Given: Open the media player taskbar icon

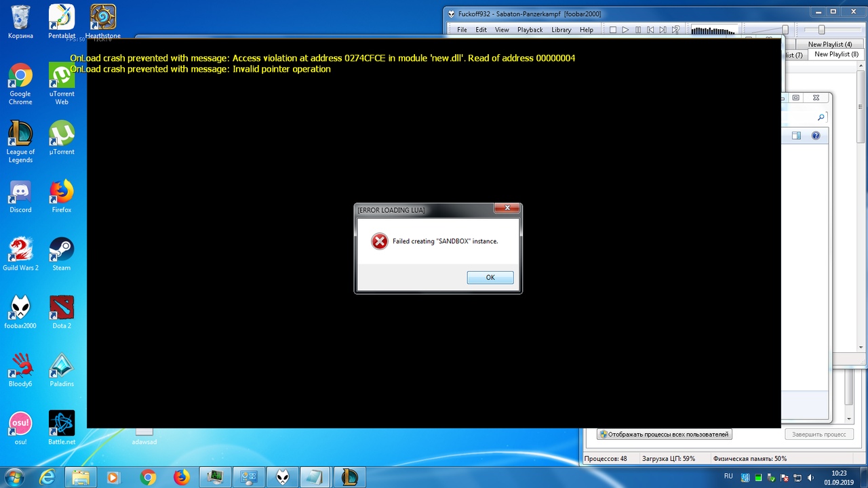Looking at the screenshot, I should tap(113, 477).
